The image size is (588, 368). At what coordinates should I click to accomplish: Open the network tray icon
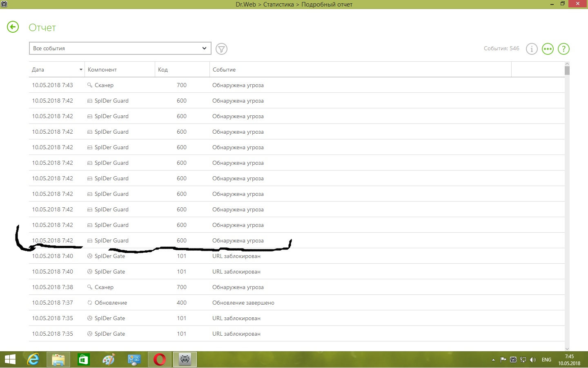(523, 360)
